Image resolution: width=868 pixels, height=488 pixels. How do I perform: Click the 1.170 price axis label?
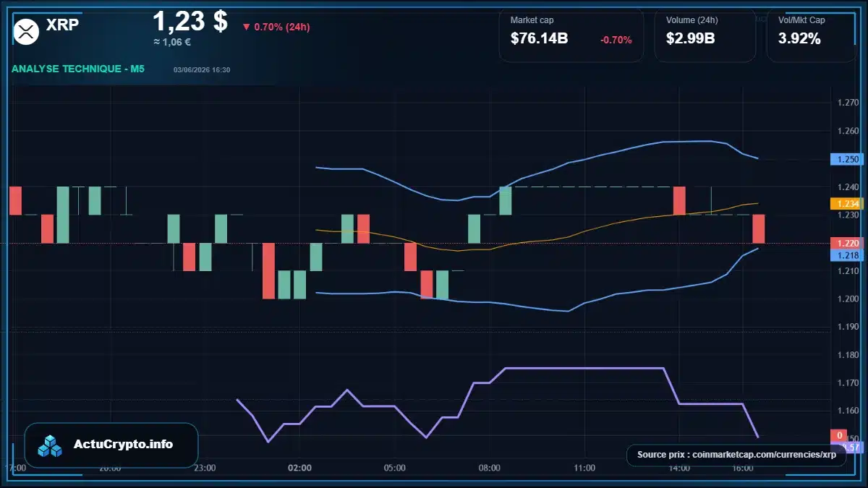click(x=847, y=383)
